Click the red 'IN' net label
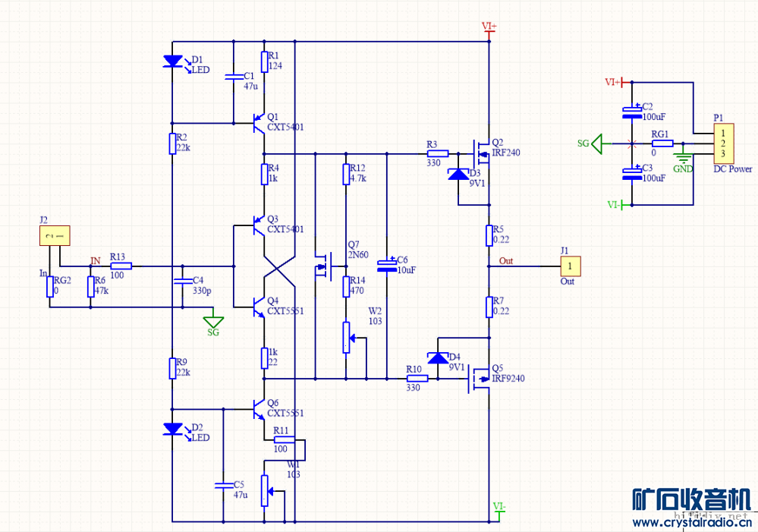The height and width of the screenshot is (532, 758). pos(96,261)
